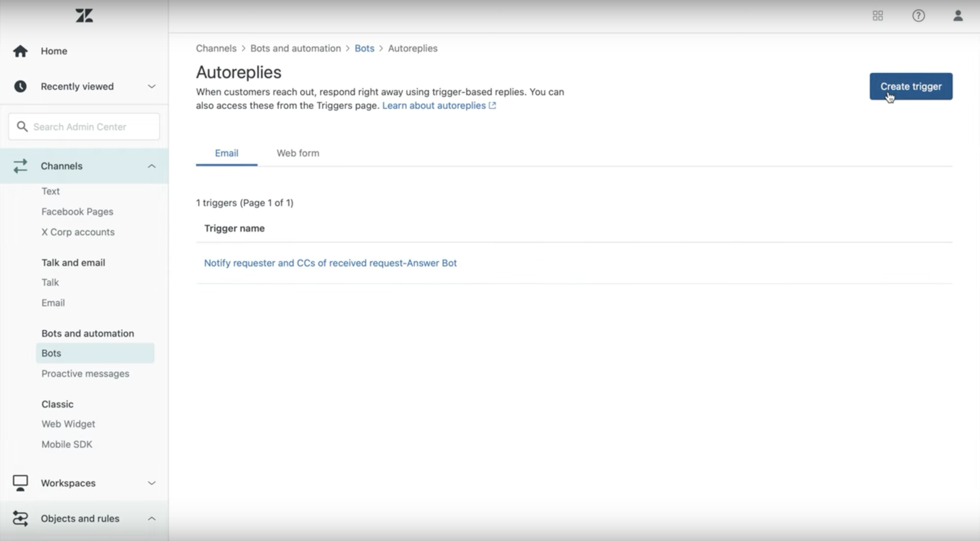
Task: Open Proactive messages in sidebar
Action: click(85, 374)
